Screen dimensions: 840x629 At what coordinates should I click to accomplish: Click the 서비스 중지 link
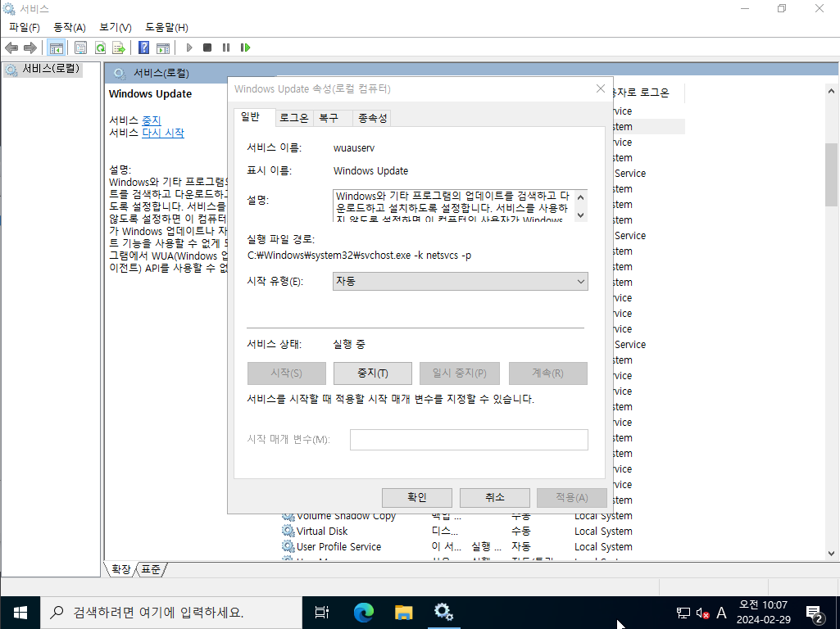[x=151, y=120]
